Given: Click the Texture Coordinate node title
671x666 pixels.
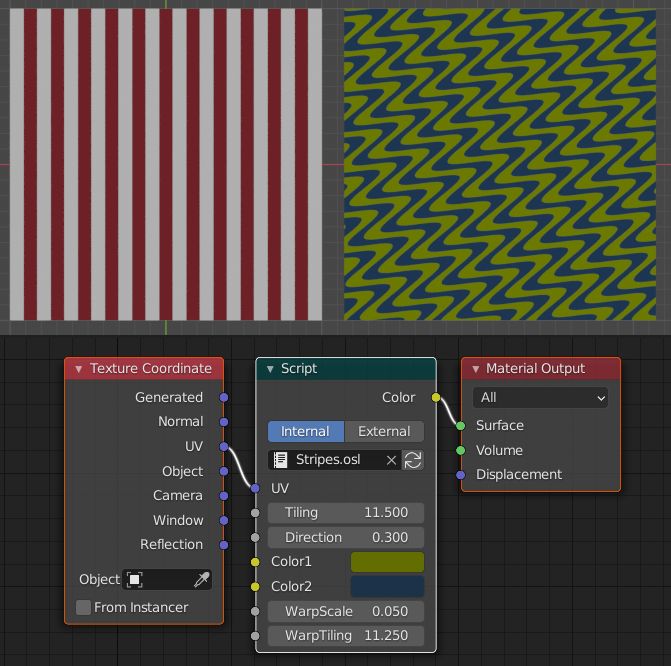Looking at the screenshot, I should [x=151, y=369].
